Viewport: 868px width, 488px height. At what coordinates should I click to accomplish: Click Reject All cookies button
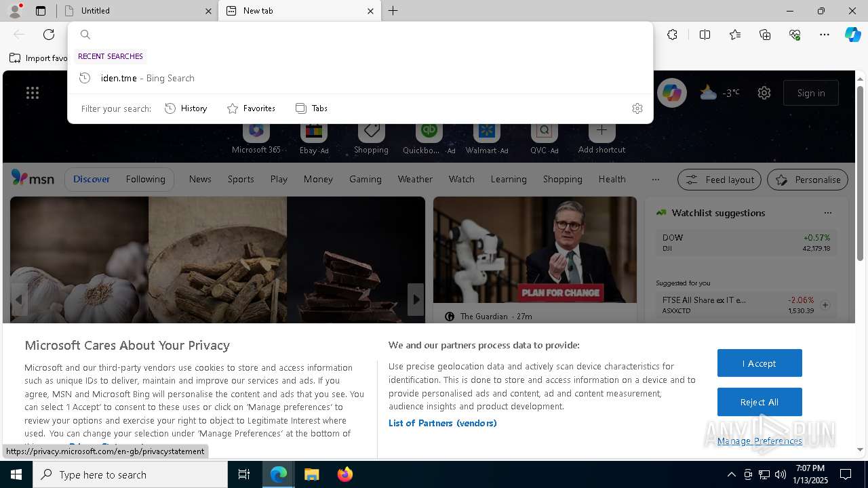click(759, 402)
